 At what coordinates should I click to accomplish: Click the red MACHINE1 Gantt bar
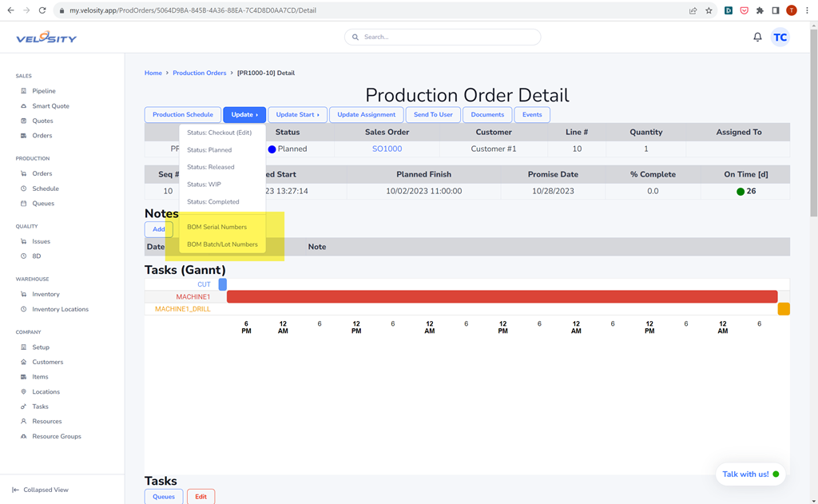coord(502,297)
